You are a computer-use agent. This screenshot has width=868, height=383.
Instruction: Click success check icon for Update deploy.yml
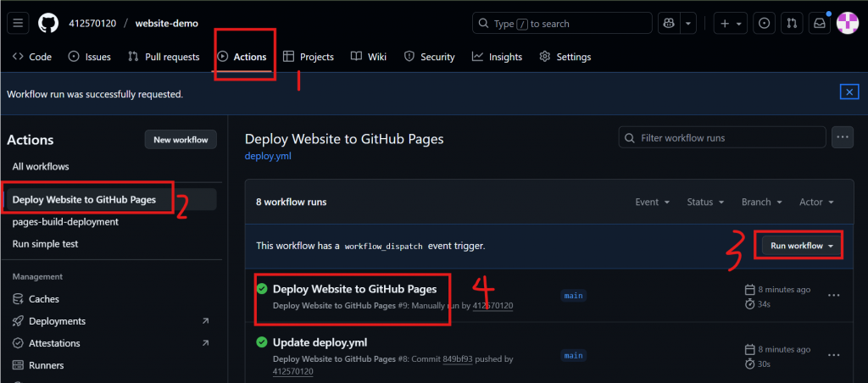pyautogui.click(x=262, y=342)
